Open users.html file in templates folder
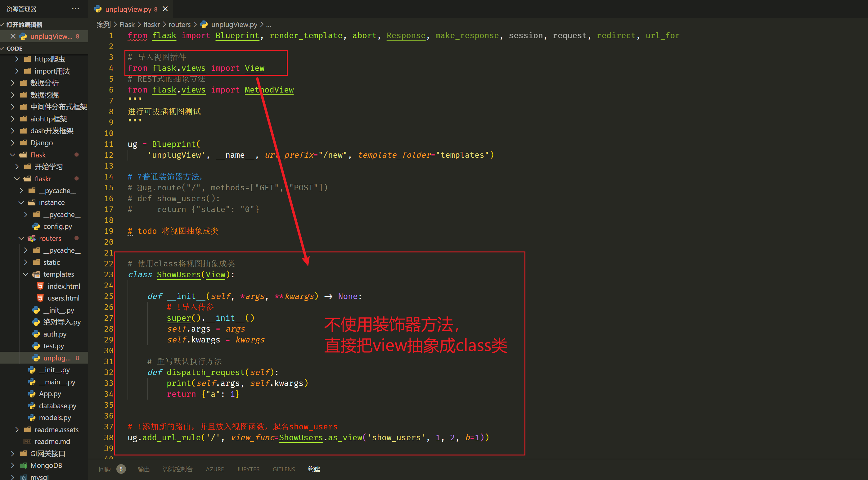This screenshot has height=480, width=868. point(63,298)
